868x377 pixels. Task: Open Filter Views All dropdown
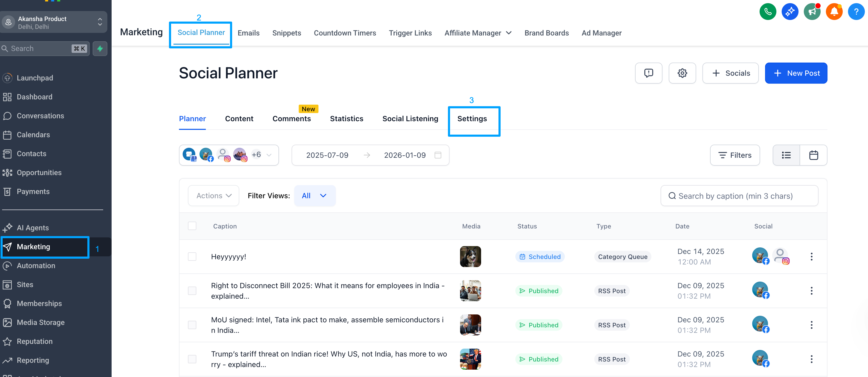[315, 196]
